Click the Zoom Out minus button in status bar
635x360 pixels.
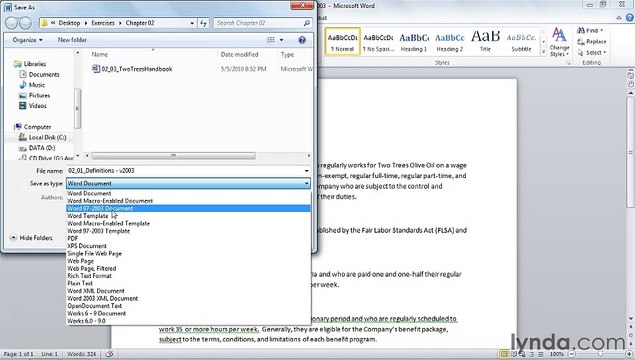pos(571,354)
